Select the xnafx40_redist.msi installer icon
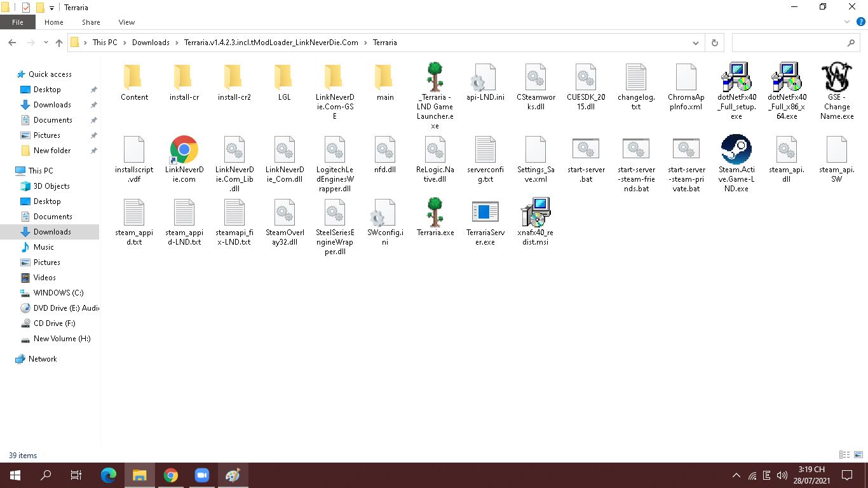Image resolution: width=868 pixels, height=488 pixels. [x=535, y=212]
